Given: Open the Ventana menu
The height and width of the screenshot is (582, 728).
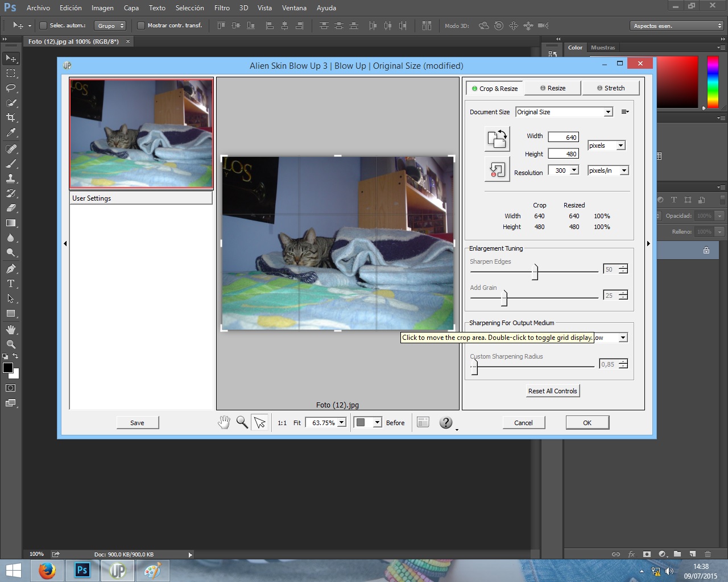Looking at the screenshot, I should click(294, 8).
